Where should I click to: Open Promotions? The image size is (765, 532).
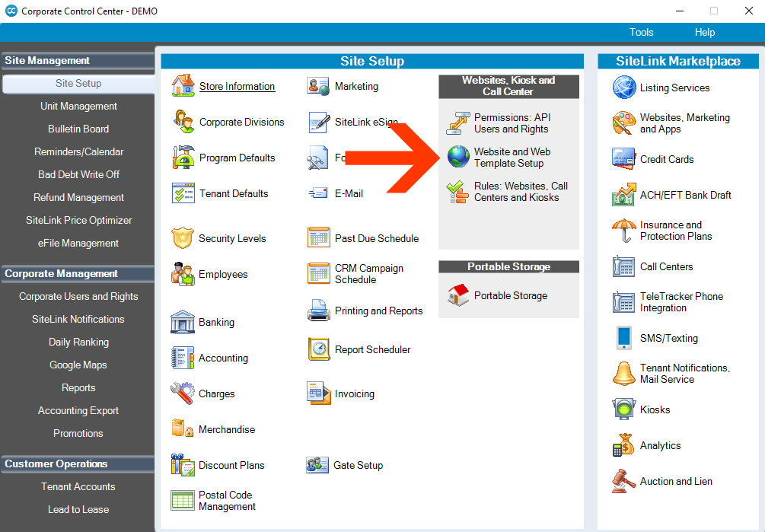click(x=78, y=433)
